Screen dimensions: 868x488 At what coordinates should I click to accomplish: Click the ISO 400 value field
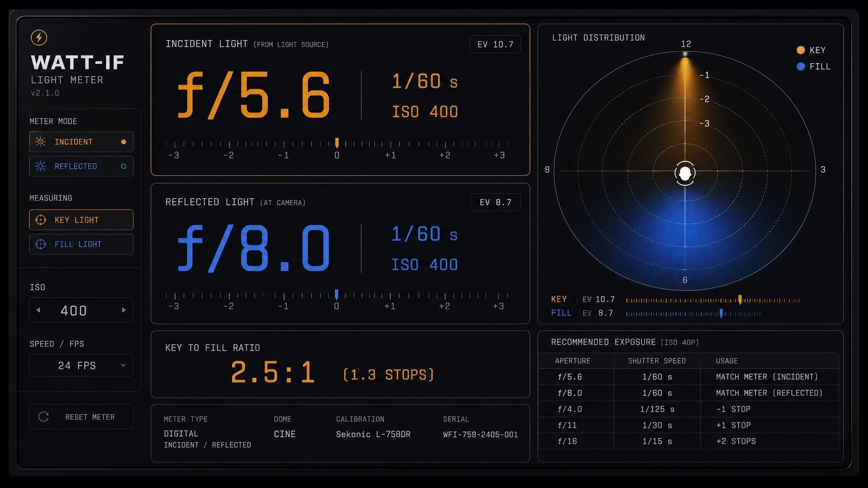tap(81, 310)
